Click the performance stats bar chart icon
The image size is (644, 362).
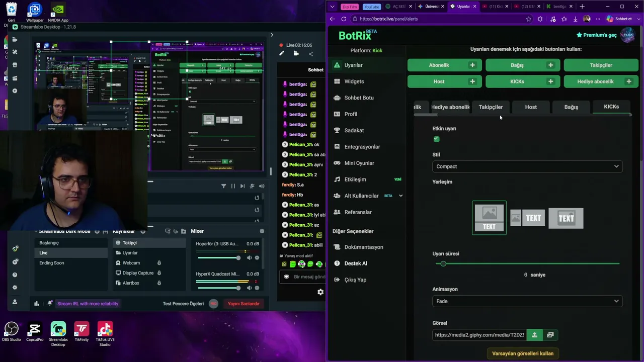click(36, 303)
